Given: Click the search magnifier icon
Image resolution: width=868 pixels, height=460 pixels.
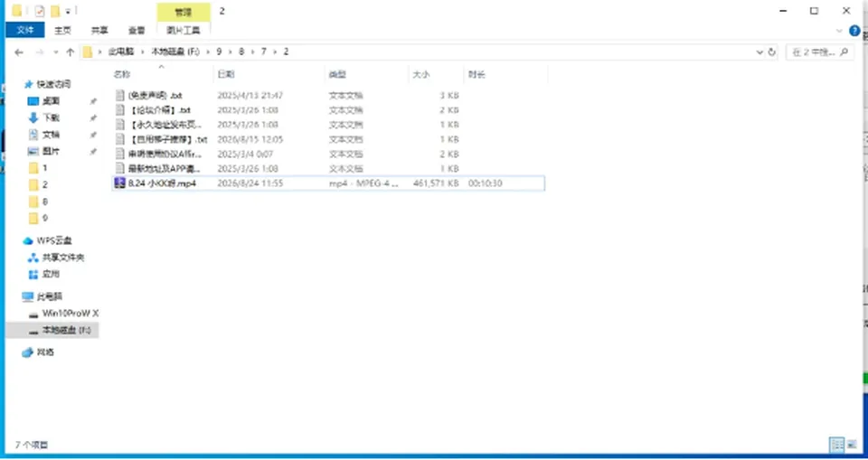Looking at the screenshot, I should click(844, 52).
